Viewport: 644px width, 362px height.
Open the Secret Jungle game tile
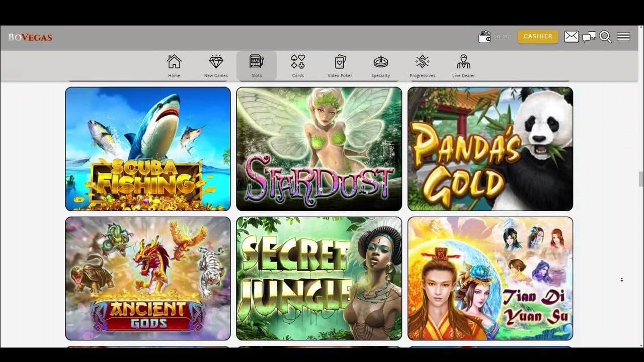click(319, 279)
